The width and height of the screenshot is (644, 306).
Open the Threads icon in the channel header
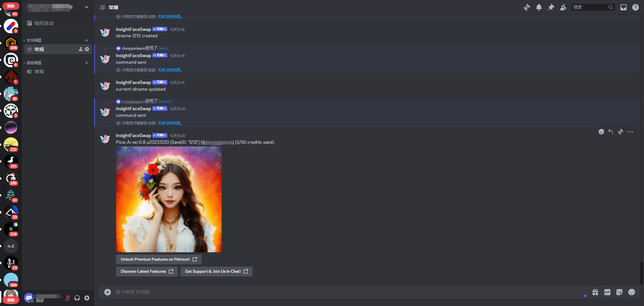(527, 7)
